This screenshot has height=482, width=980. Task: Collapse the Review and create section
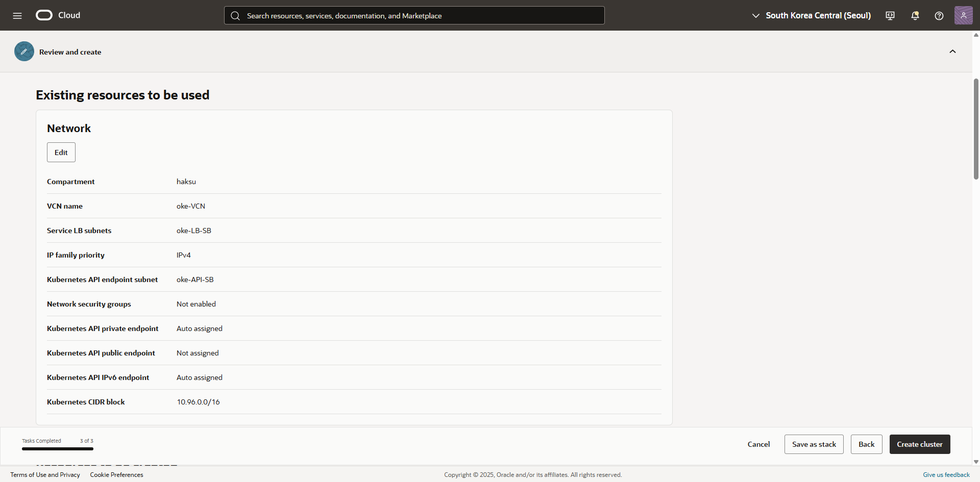952,52
